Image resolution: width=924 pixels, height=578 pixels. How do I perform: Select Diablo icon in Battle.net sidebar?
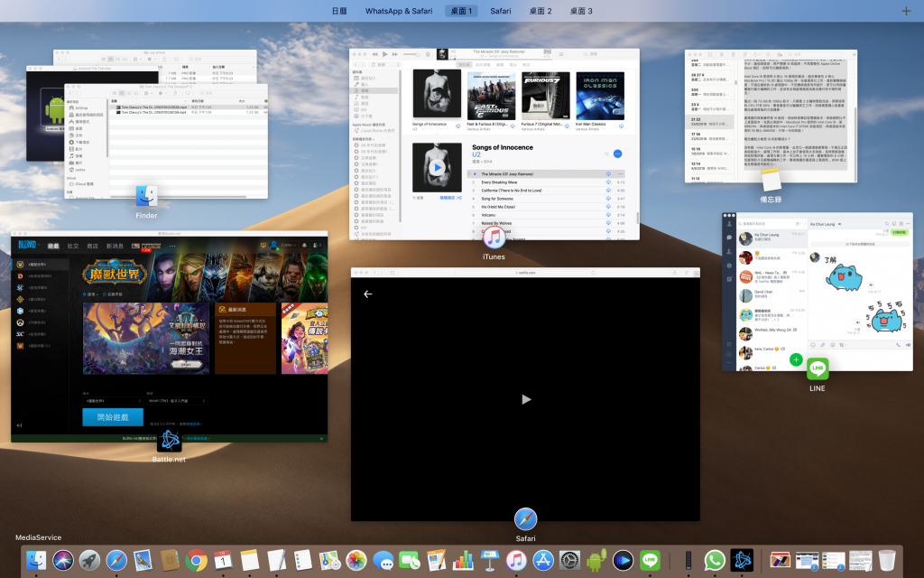tap(20, 276)
